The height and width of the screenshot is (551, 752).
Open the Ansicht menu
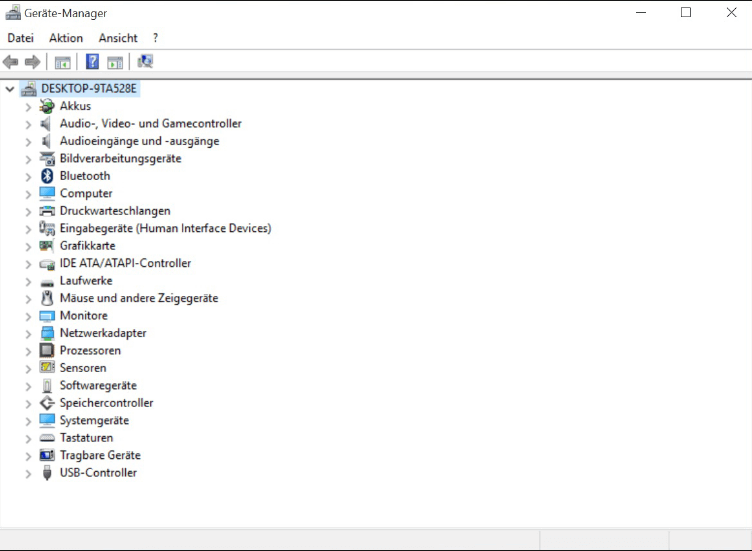point(118,38)
